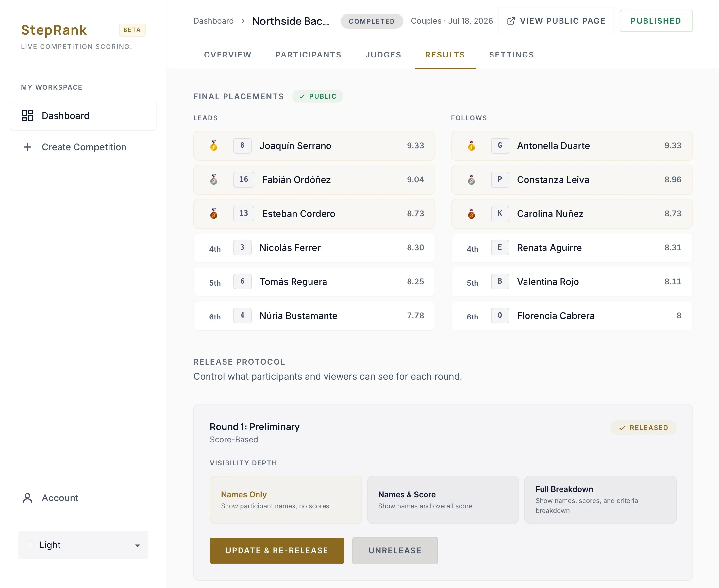Click the bronze medal icon for Esteban Cordero

(214, 213)
